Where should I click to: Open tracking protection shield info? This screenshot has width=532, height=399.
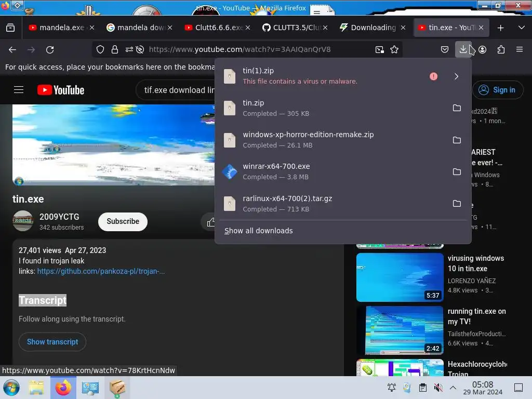[x=100, y=49]
